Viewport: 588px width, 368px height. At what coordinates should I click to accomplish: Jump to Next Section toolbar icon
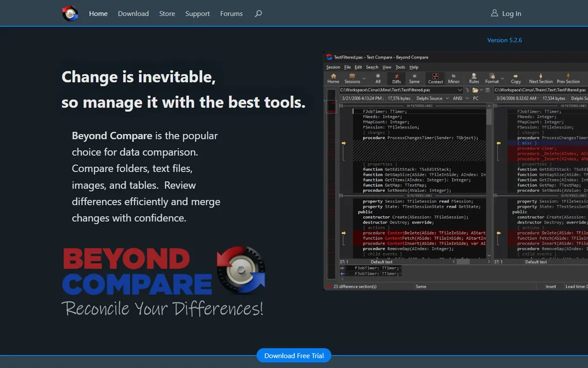click(540, 79)
